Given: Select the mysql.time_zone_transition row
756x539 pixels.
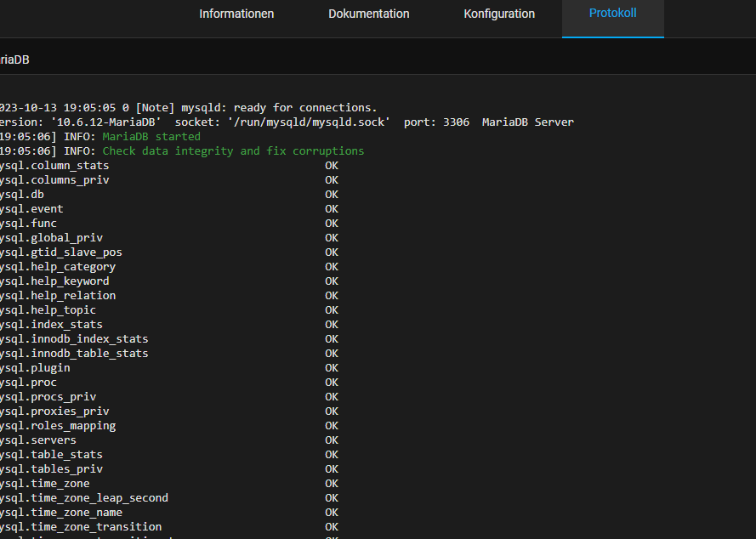Looking at the screenshot, I should [x=169, y=527].
